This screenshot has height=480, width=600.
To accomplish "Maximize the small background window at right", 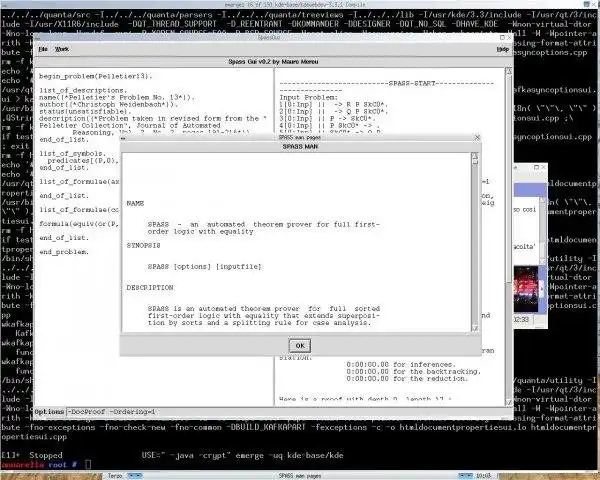I will [536, 167].
